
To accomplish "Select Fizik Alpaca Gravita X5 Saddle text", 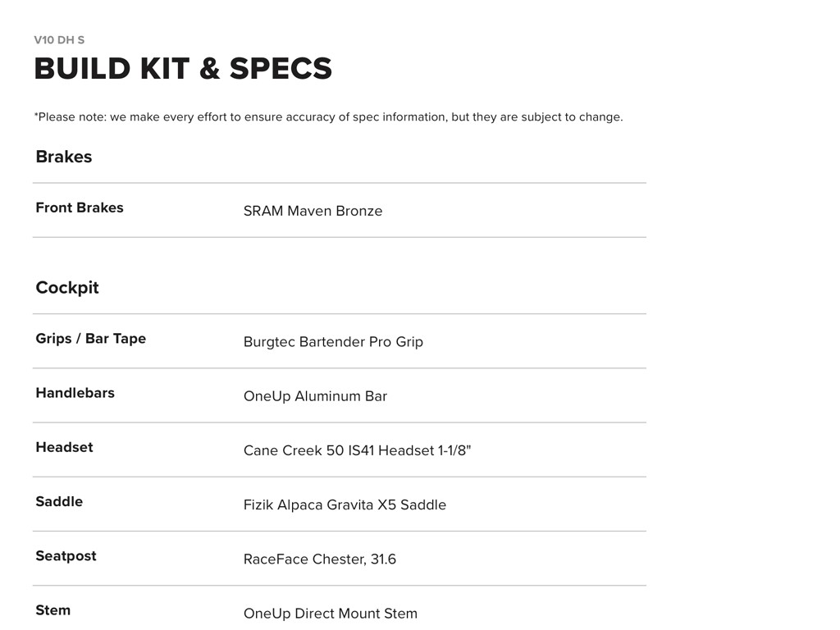I will click(345, 504).
